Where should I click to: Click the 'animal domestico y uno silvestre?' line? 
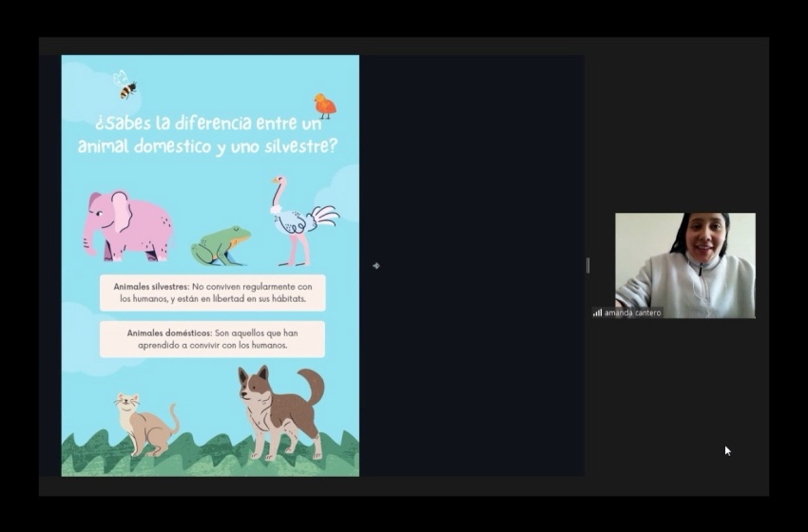tap(207, 146)
